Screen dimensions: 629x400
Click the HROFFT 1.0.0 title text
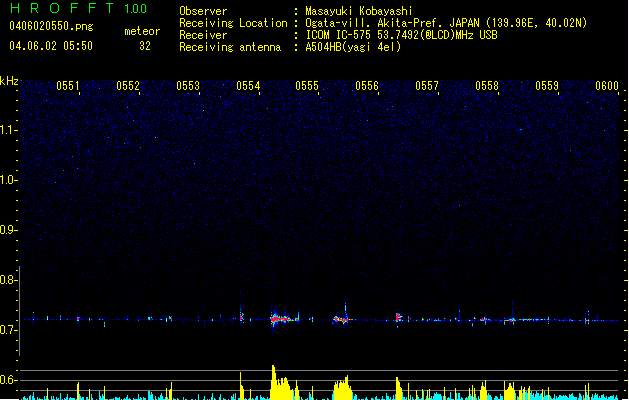79,8
